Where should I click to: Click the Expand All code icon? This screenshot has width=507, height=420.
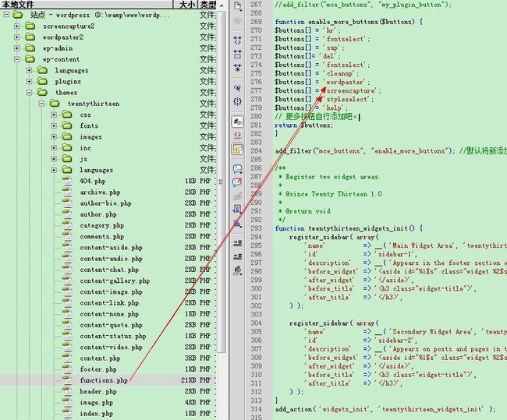238,68
